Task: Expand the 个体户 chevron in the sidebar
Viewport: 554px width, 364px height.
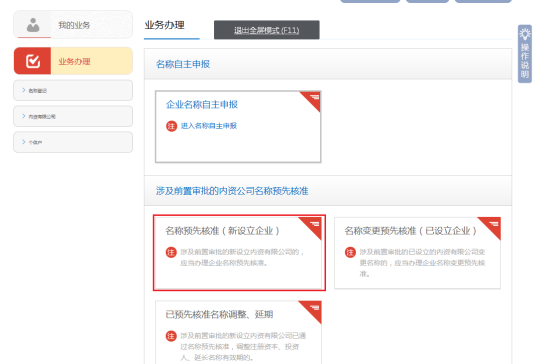Action: [24, 142]
